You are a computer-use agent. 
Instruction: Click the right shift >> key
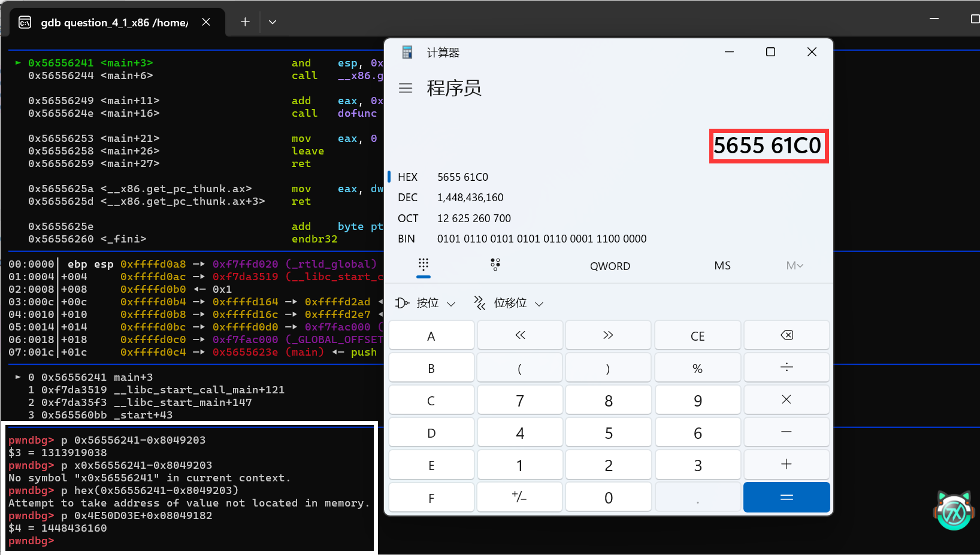608,335
